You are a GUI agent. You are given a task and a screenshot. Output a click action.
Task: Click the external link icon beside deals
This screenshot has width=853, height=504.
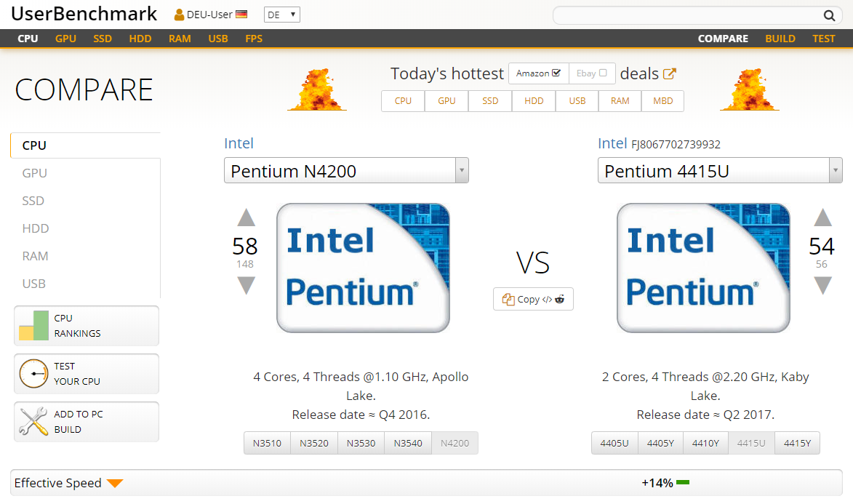point(670,73)
